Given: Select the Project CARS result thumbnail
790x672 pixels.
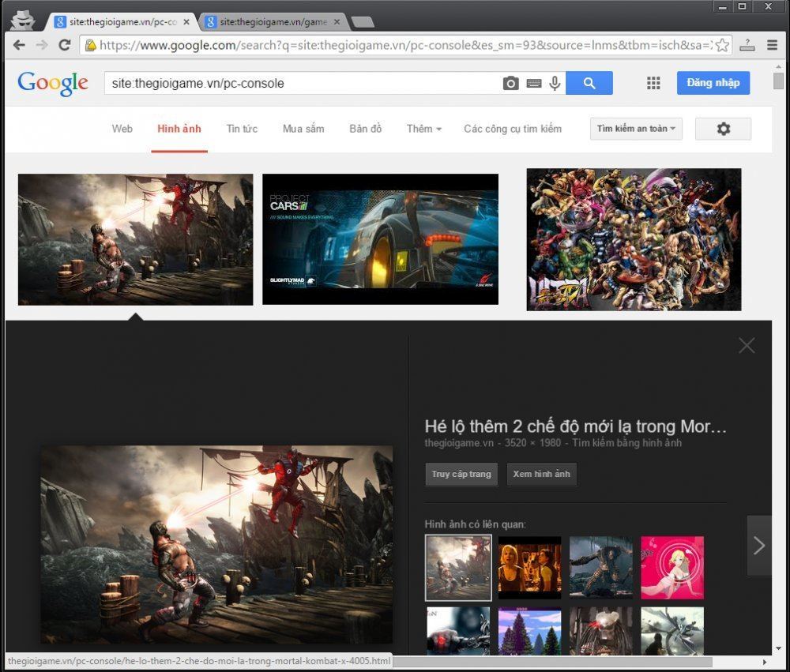Looking at the screenshot, I should click(381, 240).
